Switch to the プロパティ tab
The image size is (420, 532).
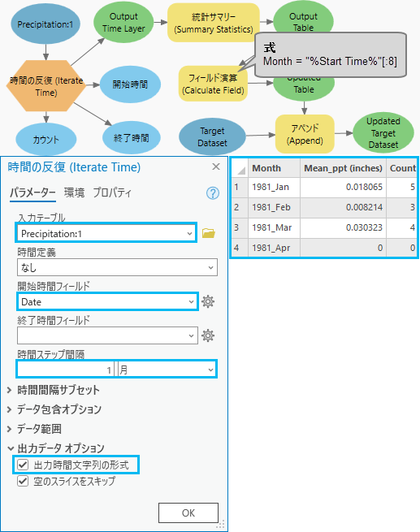click(x=112, y=193)
